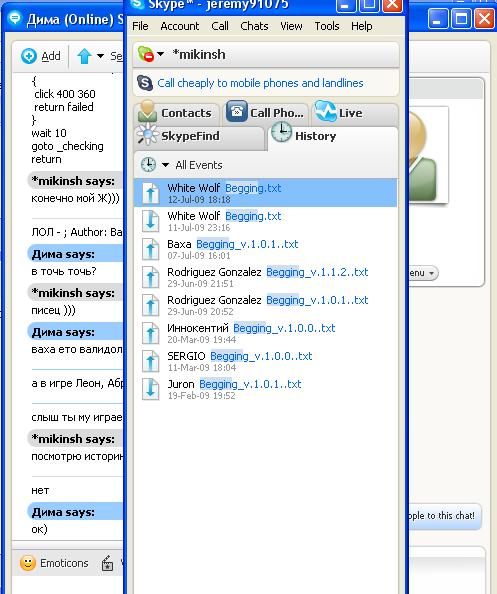Click the blue upward arrow send icon

click(84, 56)
